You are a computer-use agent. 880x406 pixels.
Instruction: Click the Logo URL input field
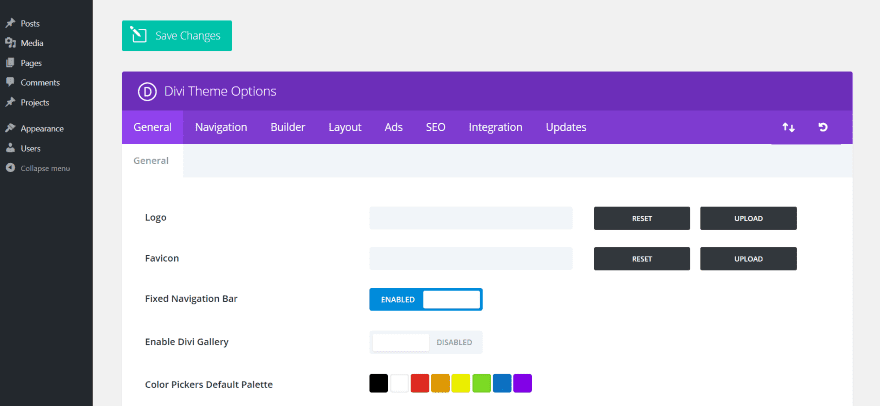click(x=471, y=218)
